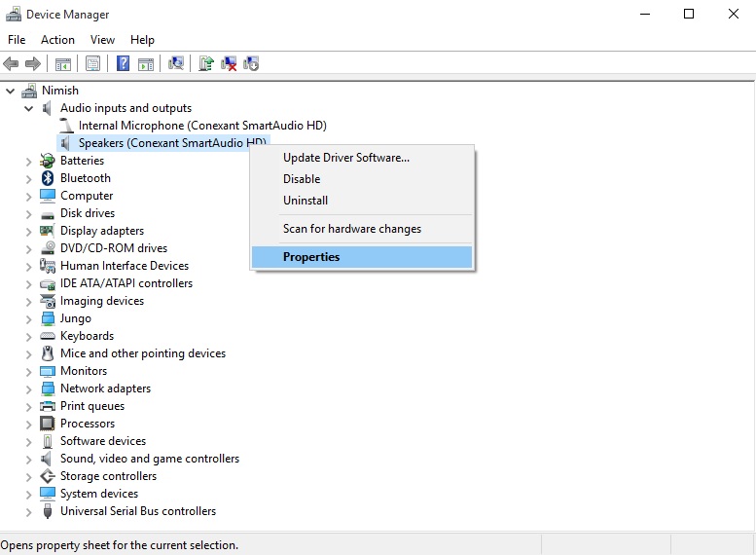Open the Action menu
756x555 pixels.
[x=57, y=40]
